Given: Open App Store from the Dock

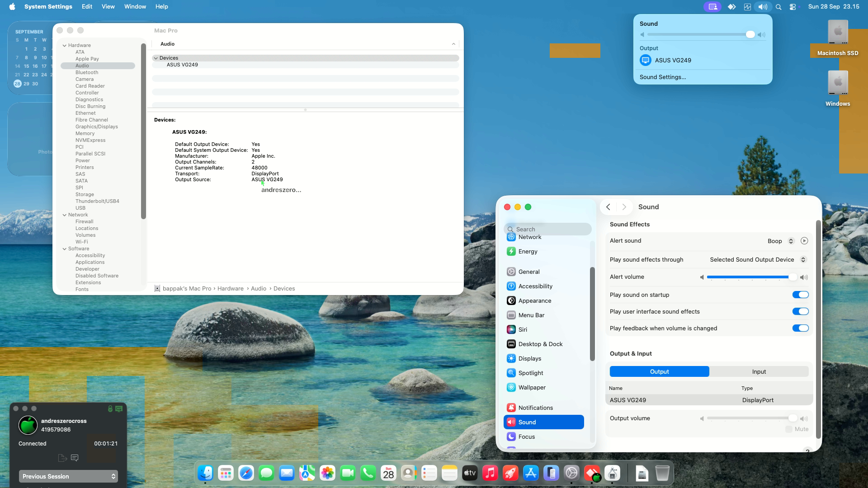Looking at the screenshot, I should point(531,473).
